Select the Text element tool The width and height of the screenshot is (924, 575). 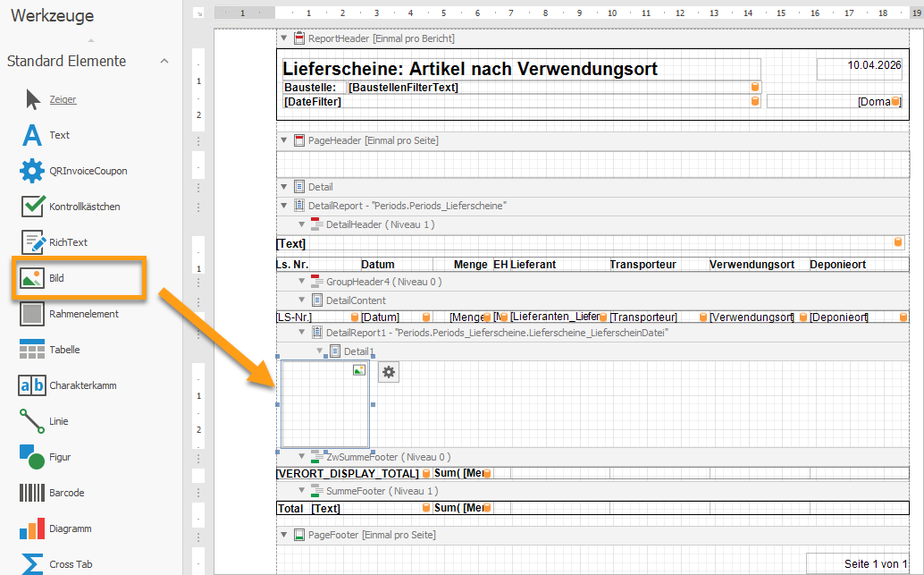[x=46, y=135]
